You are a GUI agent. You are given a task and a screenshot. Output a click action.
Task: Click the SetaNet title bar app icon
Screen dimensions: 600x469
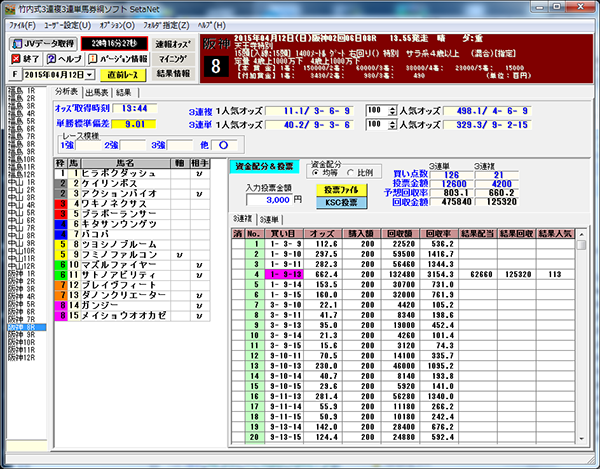10,9
